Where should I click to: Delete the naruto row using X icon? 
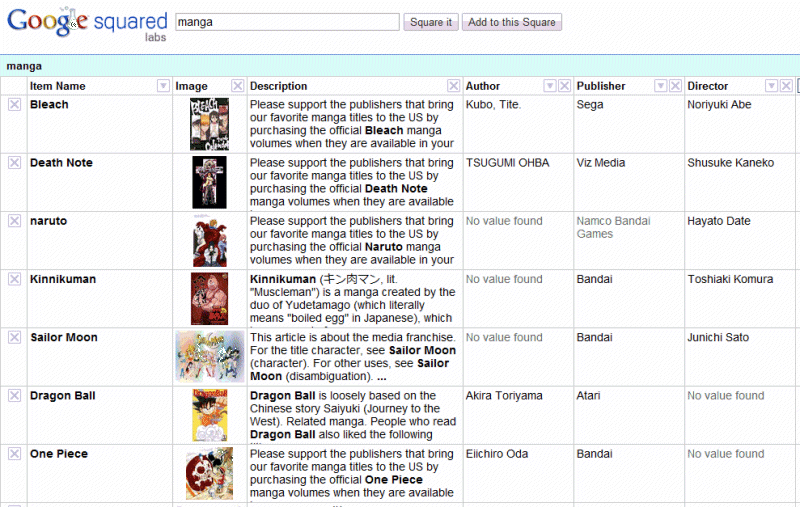tap(14, 221)
